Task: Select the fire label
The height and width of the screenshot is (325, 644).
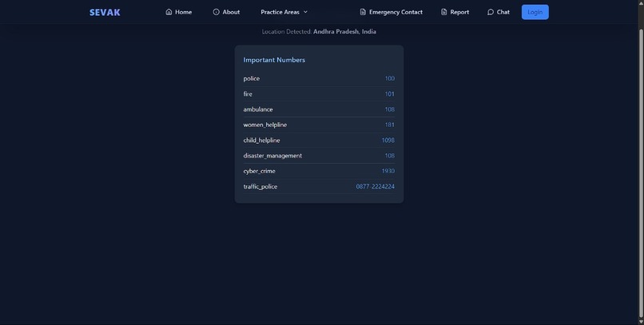Action: 248,94
